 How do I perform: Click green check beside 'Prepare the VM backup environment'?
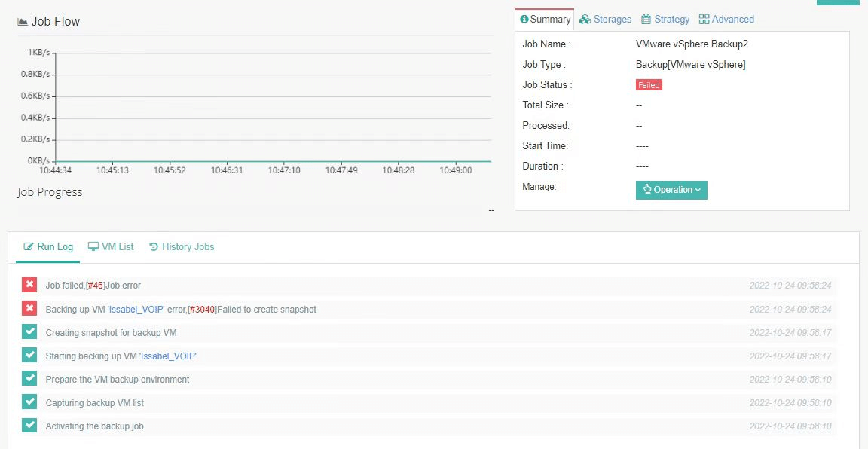(x=29, y=378)
